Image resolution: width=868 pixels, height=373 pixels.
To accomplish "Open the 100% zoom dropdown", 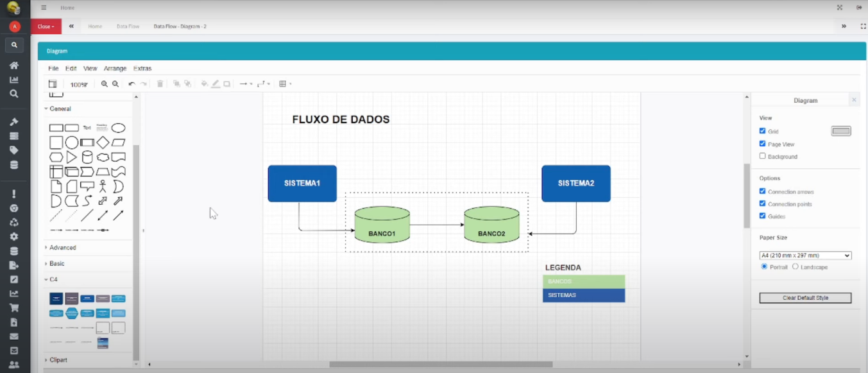I will click(x=80, y=84).
